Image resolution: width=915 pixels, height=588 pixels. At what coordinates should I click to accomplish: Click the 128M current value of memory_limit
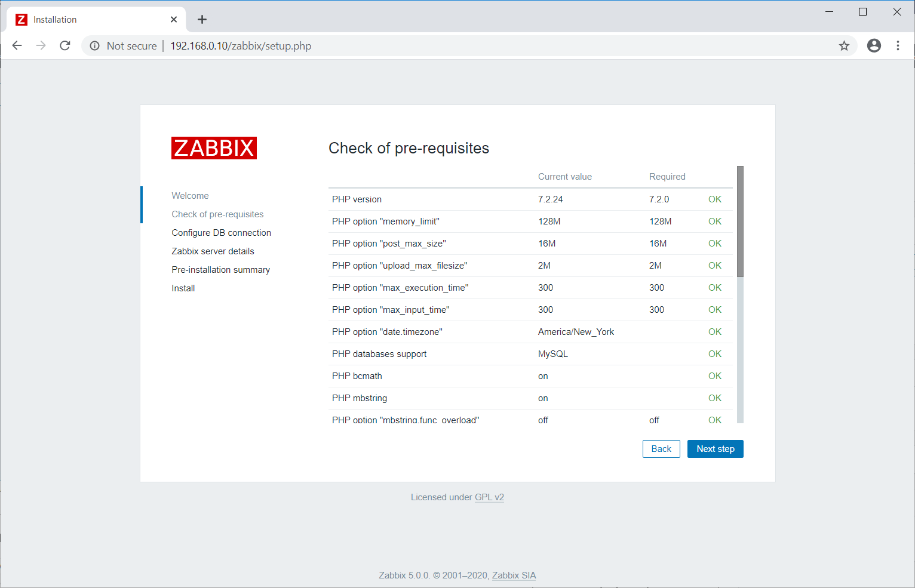tap(549, 221)
